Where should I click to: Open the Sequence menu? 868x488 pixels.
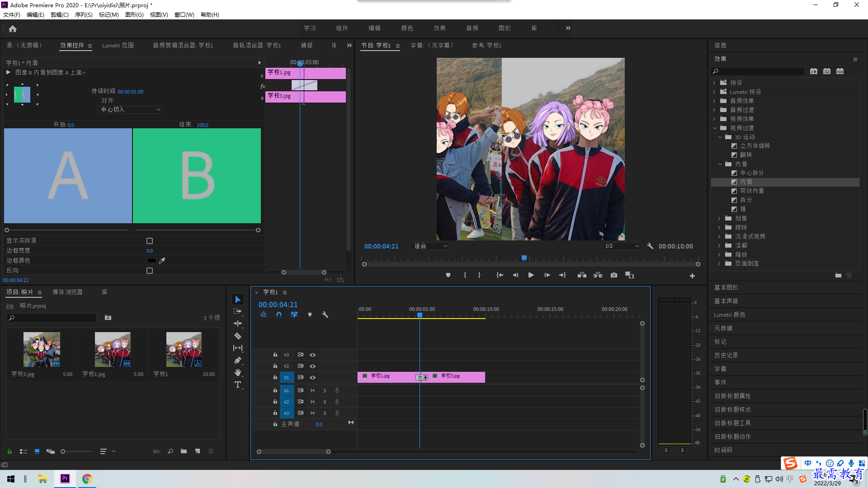point(84,15)
